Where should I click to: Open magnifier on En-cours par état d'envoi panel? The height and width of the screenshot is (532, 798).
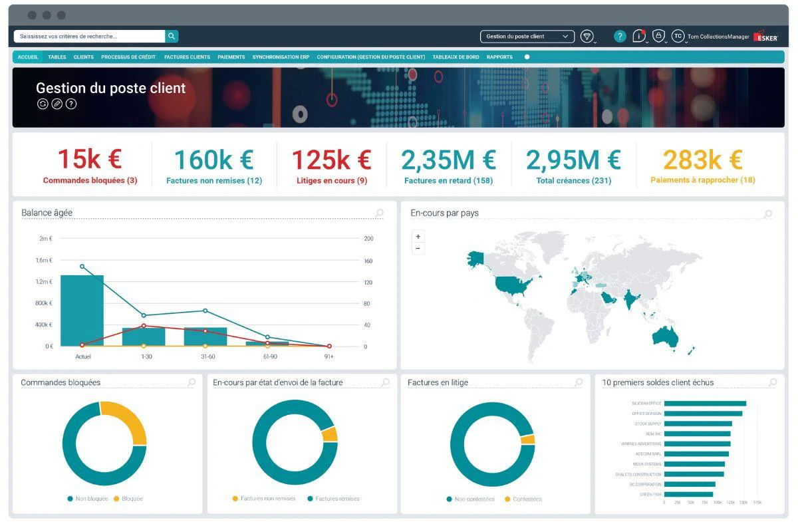386,382
